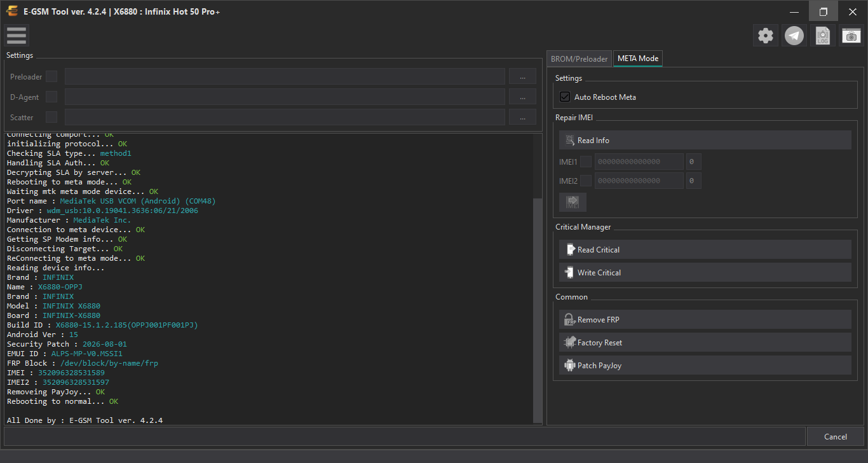Enable the IMEI2 checkbox
This screenshot has height=463, width=868.
(x=586, y=181)
